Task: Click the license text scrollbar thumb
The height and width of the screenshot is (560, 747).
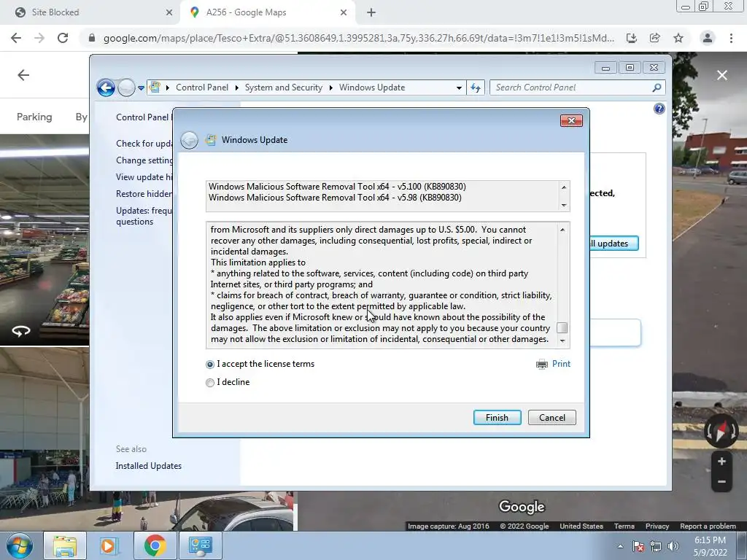Action: coord(562,327)
